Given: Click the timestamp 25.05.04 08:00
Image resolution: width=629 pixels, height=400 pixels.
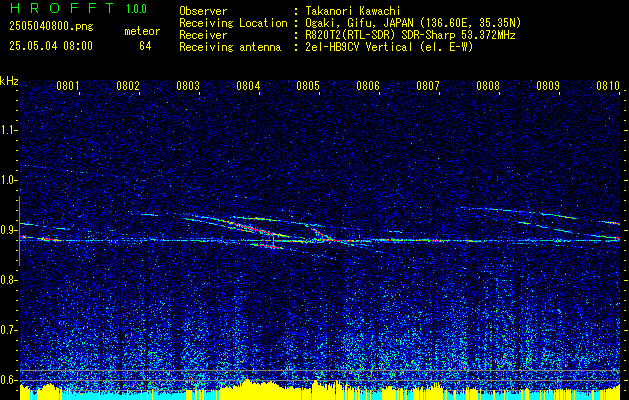Looking at the screenshot, I should click(x=51, y=46).
